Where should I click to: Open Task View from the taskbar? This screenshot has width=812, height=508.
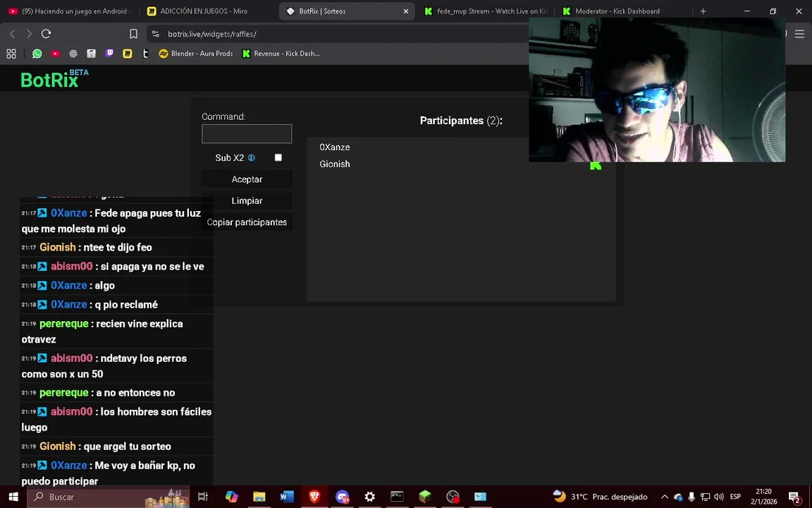pyautogui.click(x=203, y=497)
